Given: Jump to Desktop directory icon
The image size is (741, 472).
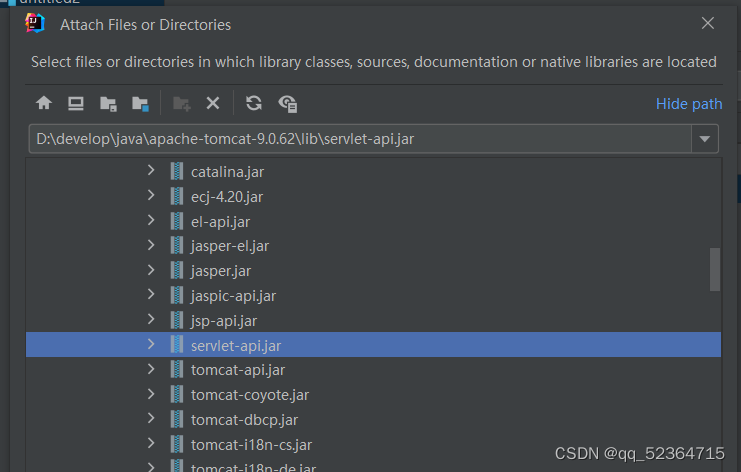Looking at the screenshot, I should [x=76, y=103].
